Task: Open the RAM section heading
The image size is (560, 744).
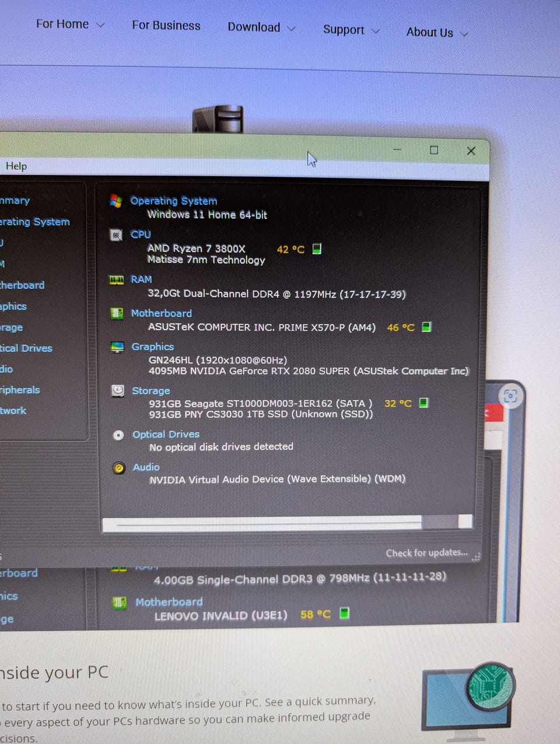Action: [141, 280]
